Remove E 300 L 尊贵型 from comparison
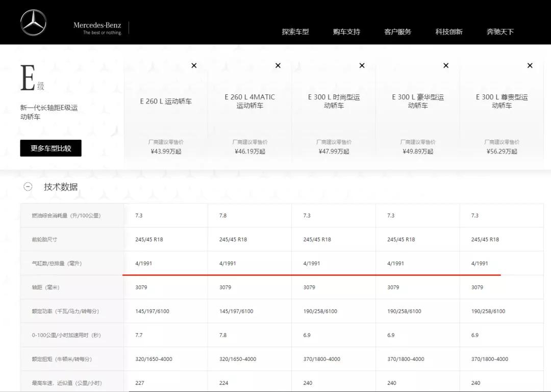Viewport: 551px width, 392px height. pos(530,66)
